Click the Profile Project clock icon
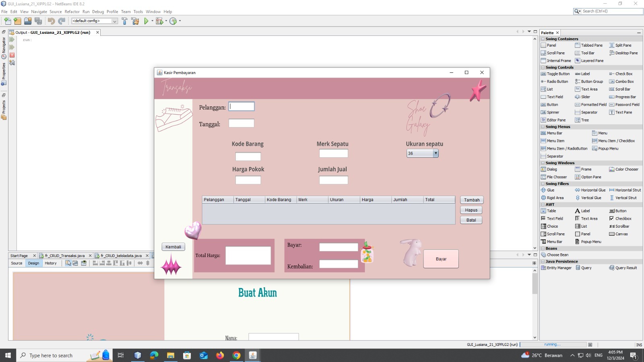The image size is (644, 362). tap(173, 21)
